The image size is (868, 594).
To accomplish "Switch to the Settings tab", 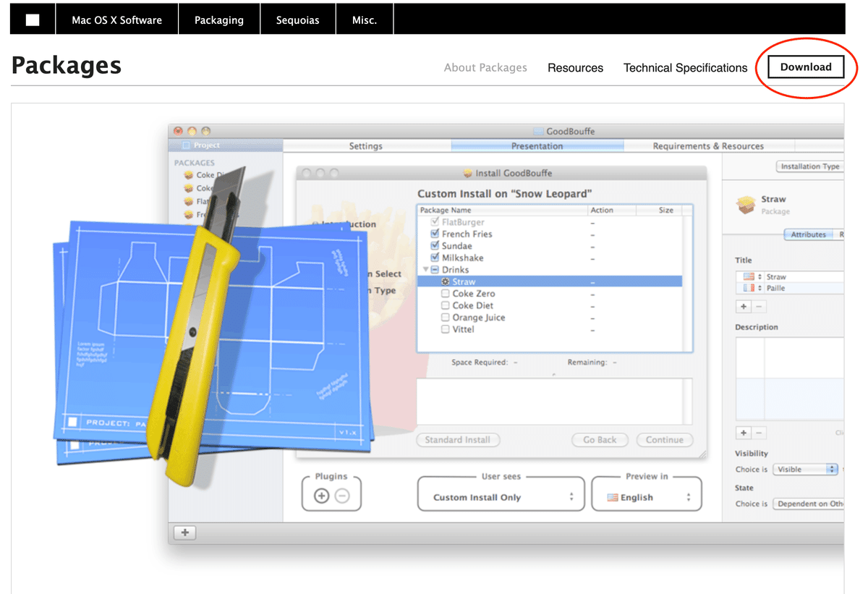I will [367, 145].
